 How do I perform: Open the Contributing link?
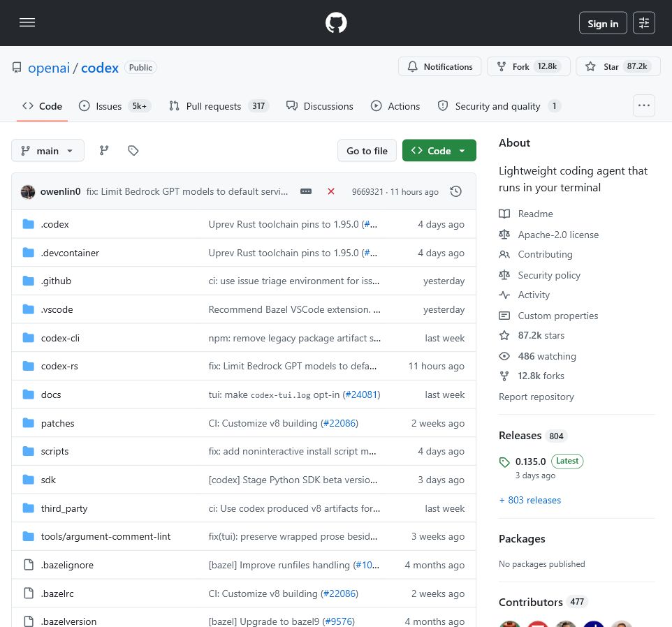(x=545, y=254)
